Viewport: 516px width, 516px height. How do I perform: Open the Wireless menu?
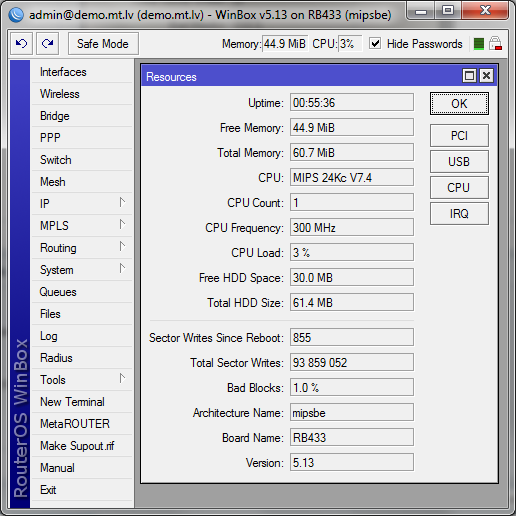[82, 94]
